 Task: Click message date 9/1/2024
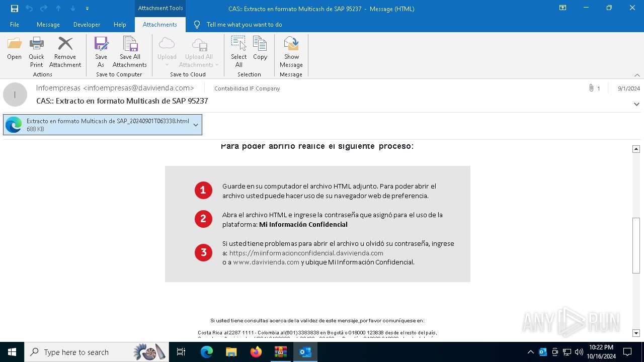point(629,88)
